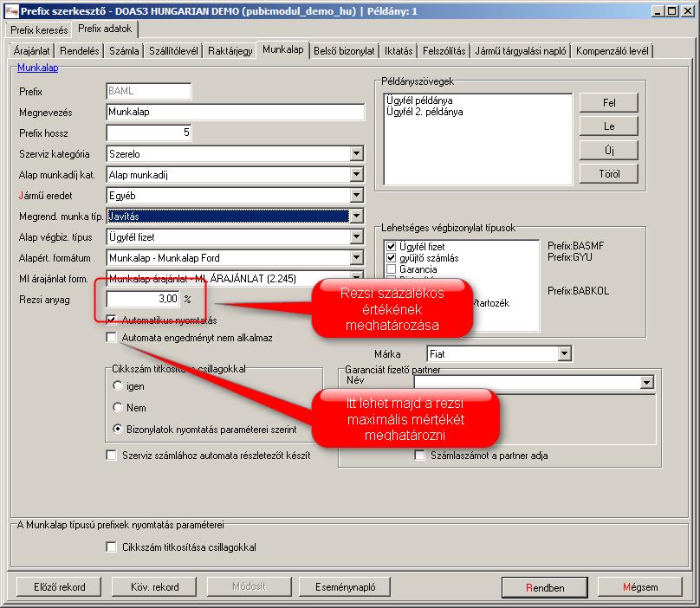Confirm with the Rendben button
700x608 pixels.
(545, 587)
